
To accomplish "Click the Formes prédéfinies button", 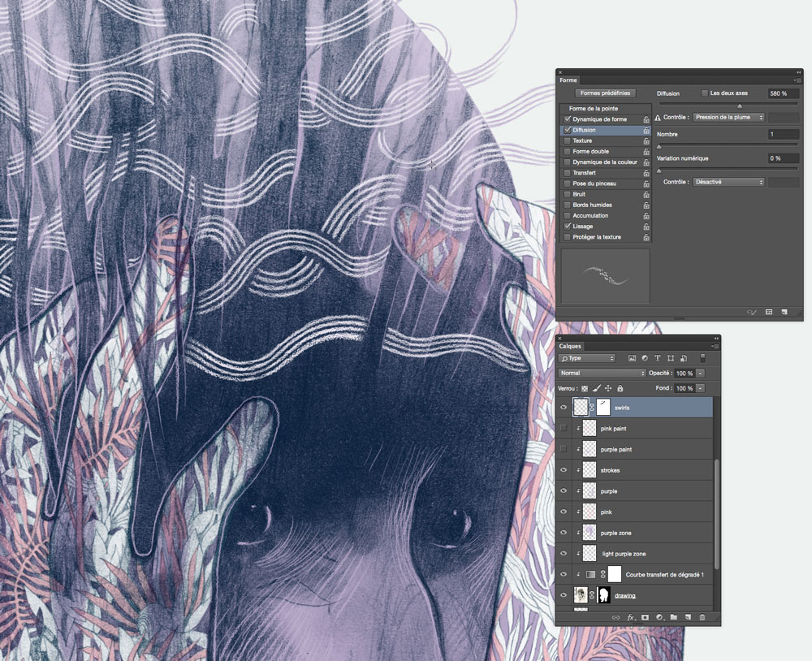I will click(x=606, y=93).
